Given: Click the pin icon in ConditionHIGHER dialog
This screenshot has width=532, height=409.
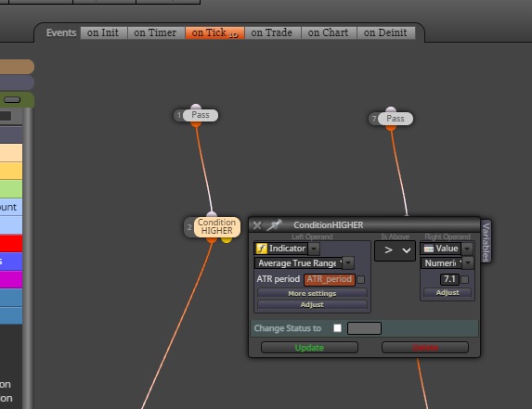Looking at the screenshot, I should (x=274, y=225).
